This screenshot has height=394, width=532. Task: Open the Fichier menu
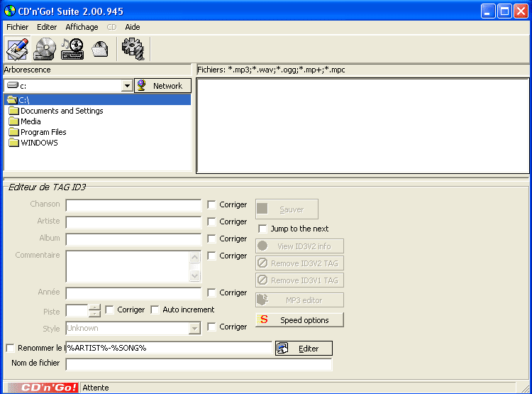click(17, 27)
